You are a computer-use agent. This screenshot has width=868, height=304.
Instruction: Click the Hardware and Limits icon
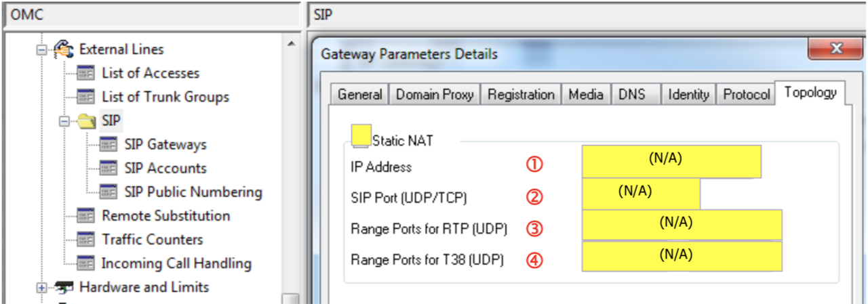pyautogui.click(x=63, y=287)
